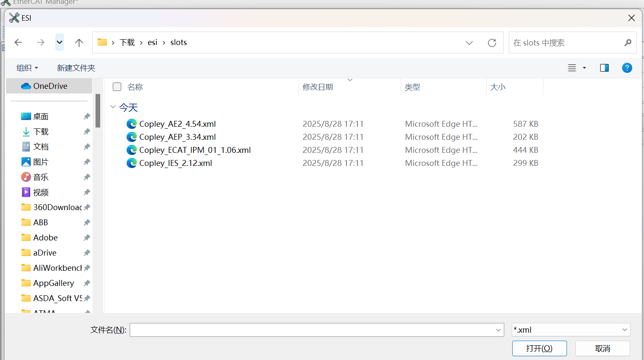Open the view options dropdown arrow
The image size is (644, 360).
click(584, 68)
